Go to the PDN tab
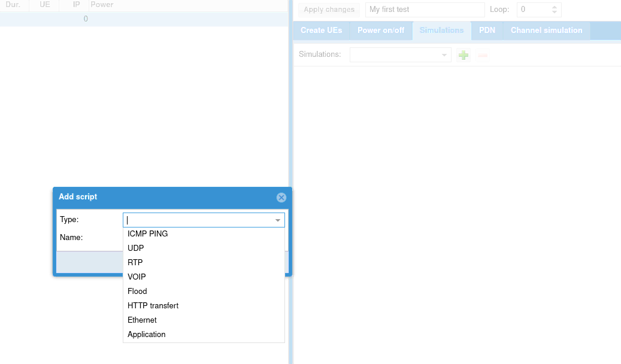 click(x=487, y=31)
